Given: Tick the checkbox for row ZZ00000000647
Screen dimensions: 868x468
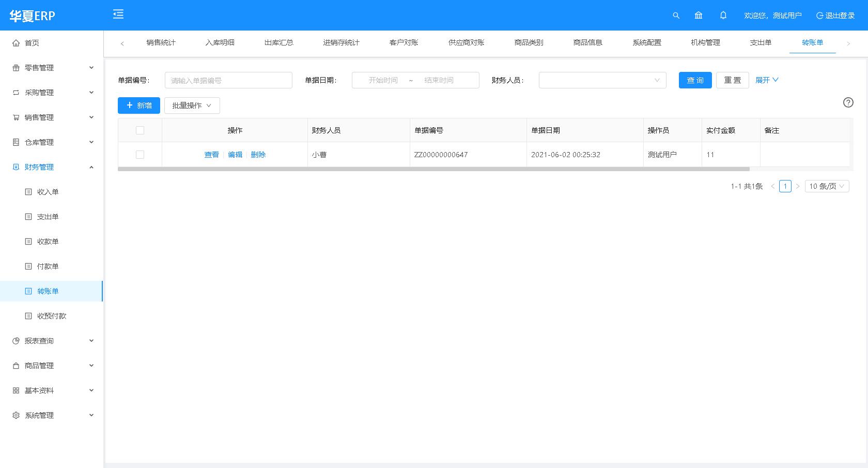Looking at the screenshot, I should coord(139,154).
